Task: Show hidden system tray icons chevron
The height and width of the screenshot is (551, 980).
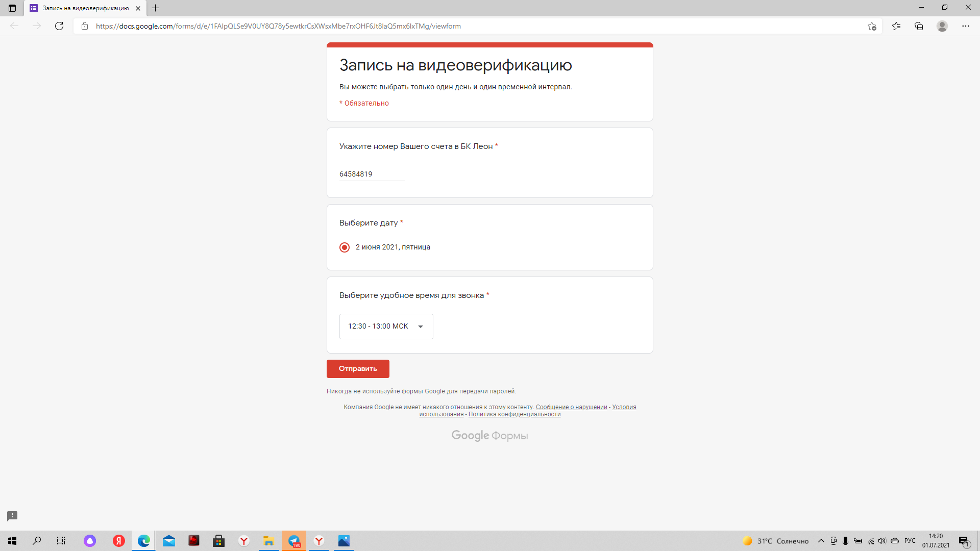Action: point(821,541)
